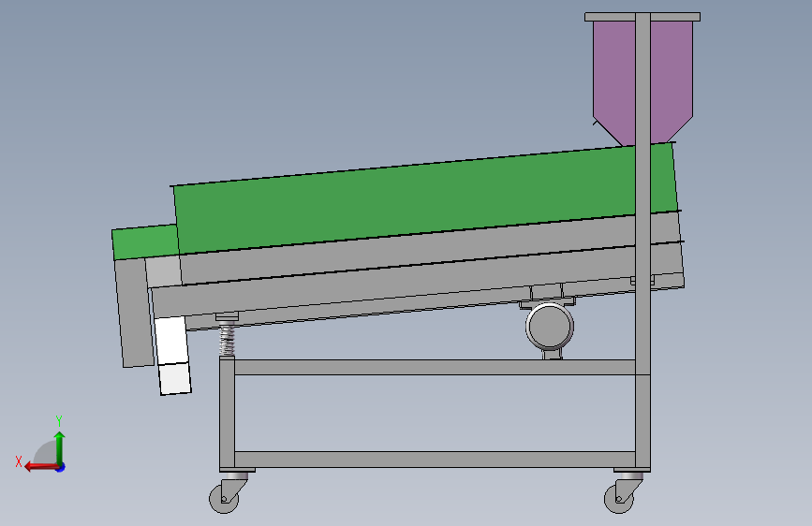
Task: Select the hopper top flange plate
Action: pos(642,17)
